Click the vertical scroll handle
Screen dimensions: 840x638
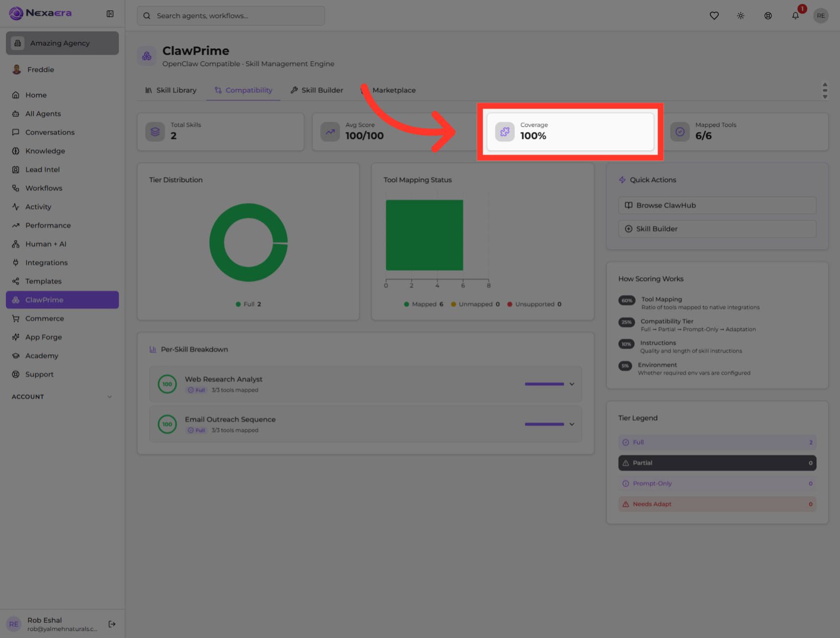(x=825, y=91)
